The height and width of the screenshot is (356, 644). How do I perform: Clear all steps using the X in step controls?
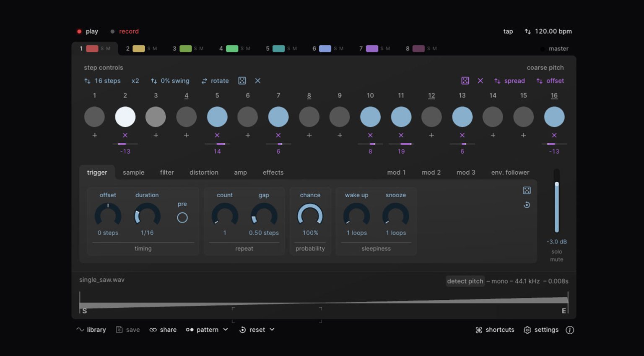[257, 81]
